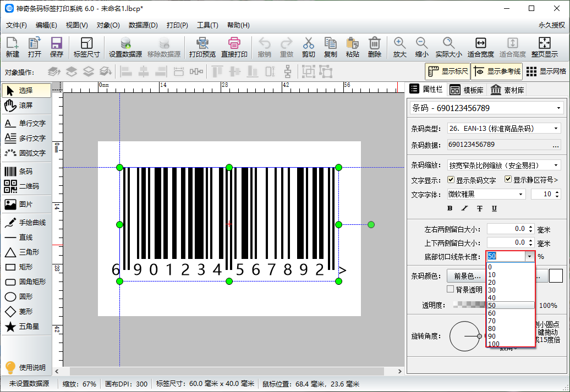The height and width of the screenshot is (392, 570).
Task: Select the 单行文字 single-line text tool
Action: coord(26,124)
